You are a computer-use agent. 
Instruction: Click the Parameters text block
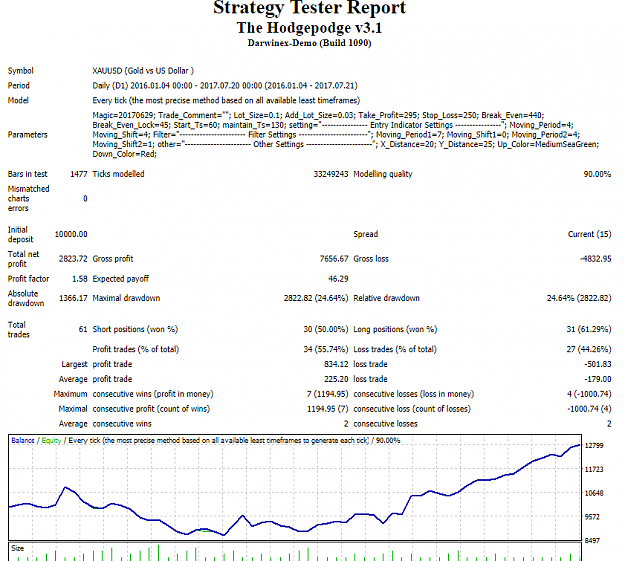[x=346, y=135]
